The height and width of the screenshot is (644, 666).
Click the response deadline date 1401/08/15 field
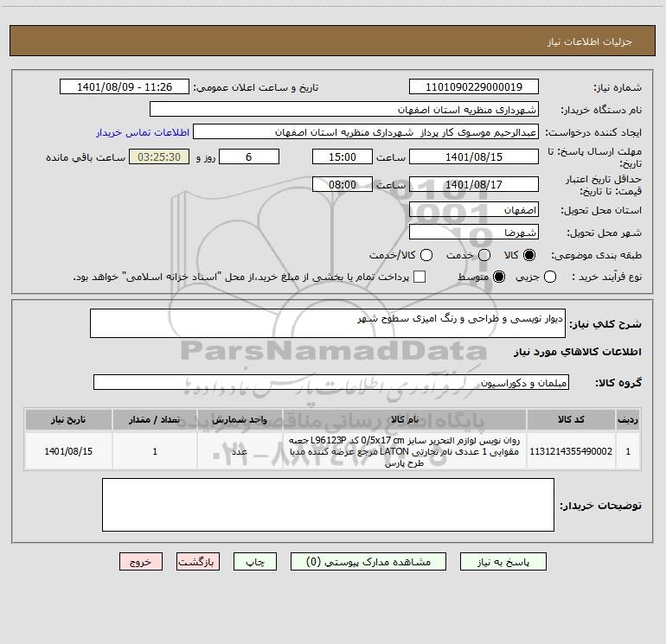474,156
